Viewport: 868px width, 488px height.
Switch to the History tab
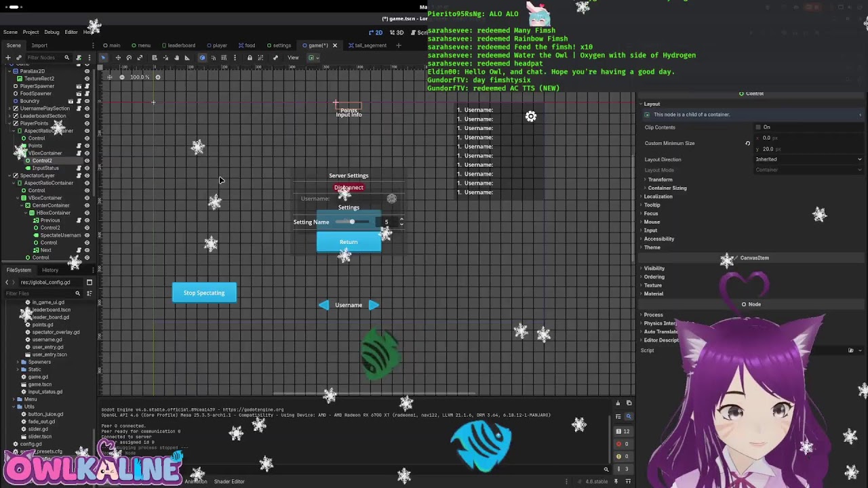[50, 270]
